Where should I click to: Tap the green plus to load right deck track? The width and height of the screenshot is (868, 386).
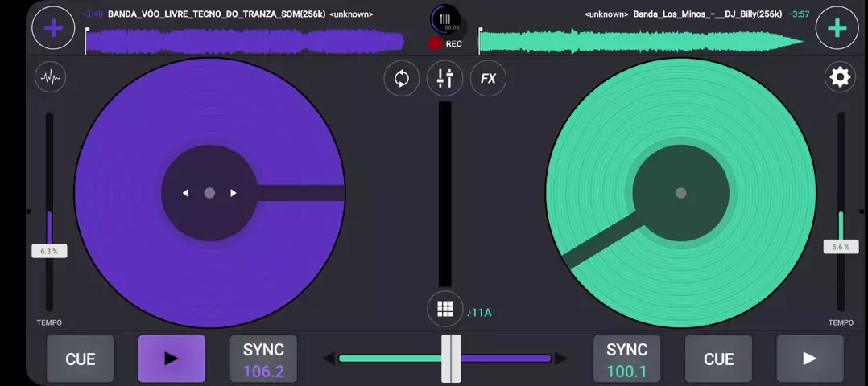point(837,28)
